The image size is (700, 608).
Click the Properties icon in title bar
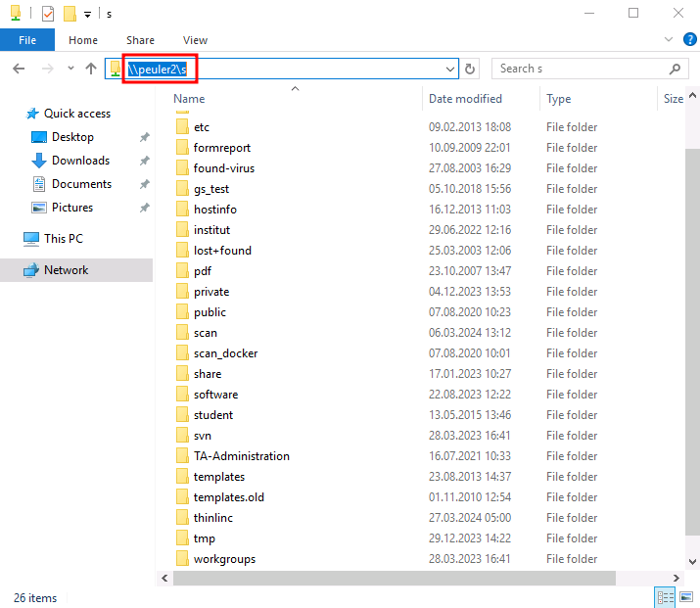(x=48, y=14)
